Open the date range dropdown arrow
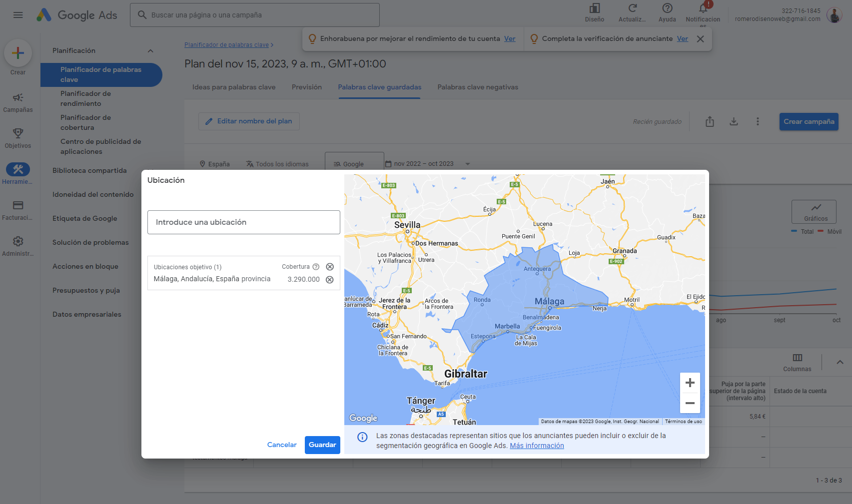Image resolution: width=852 pixels, height=504 pixels. tap(468, 164)
